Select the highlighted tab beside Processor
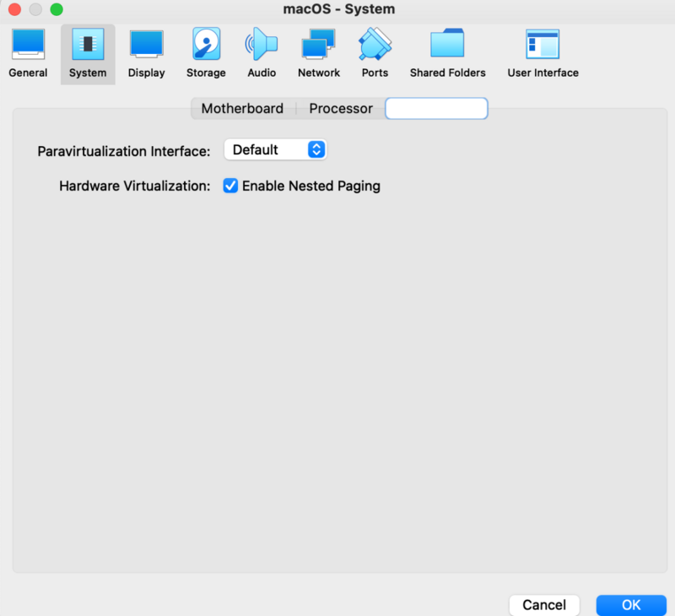 click(x=436, y=108)
